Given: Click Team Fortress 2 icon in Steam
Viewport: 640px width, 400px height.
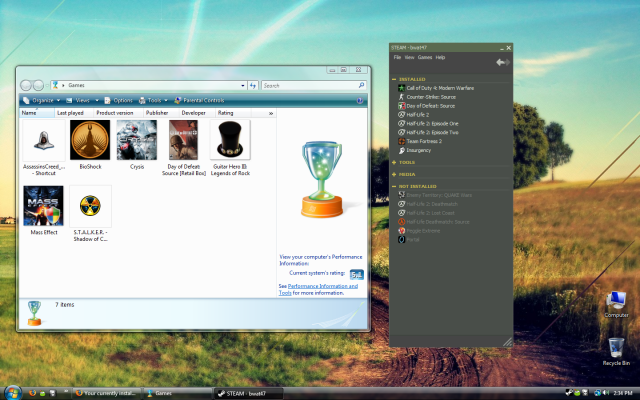Looking at the screenshot, I should coord(402,141).
